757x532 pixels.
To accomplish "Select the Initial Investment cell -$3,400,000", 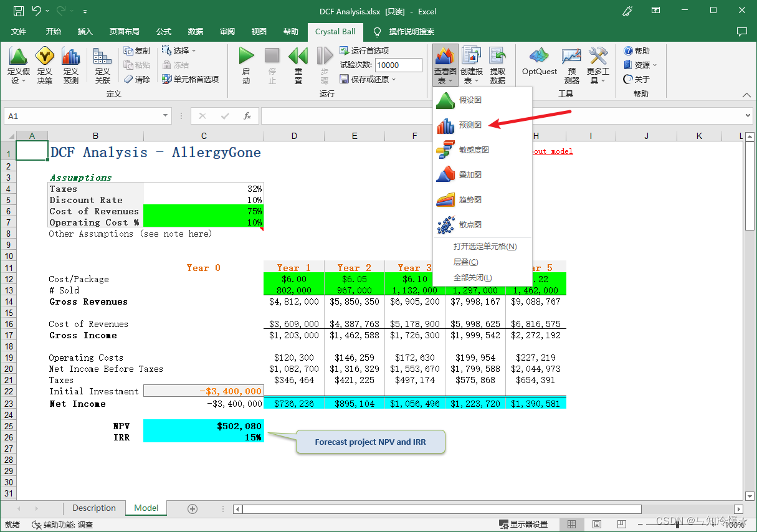I will pyautogui.click(x=203, y=391).
